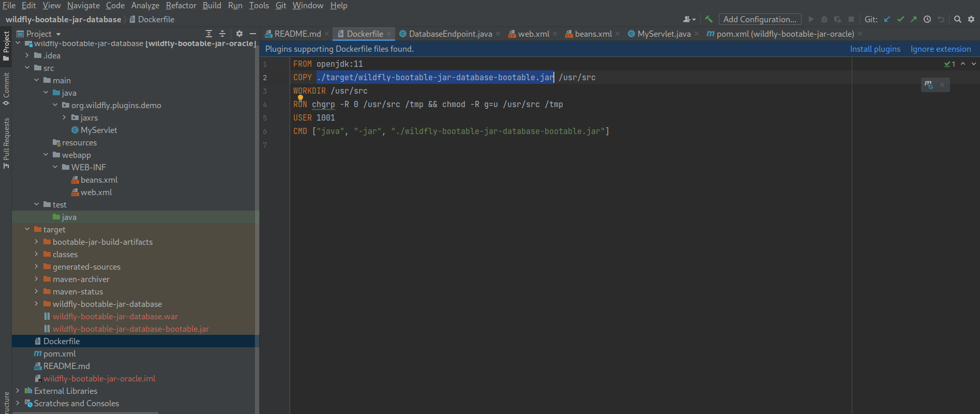Dismiss the floating Maven reload popup
Viewport: 980px width, 414px height.
click(942, 85)
